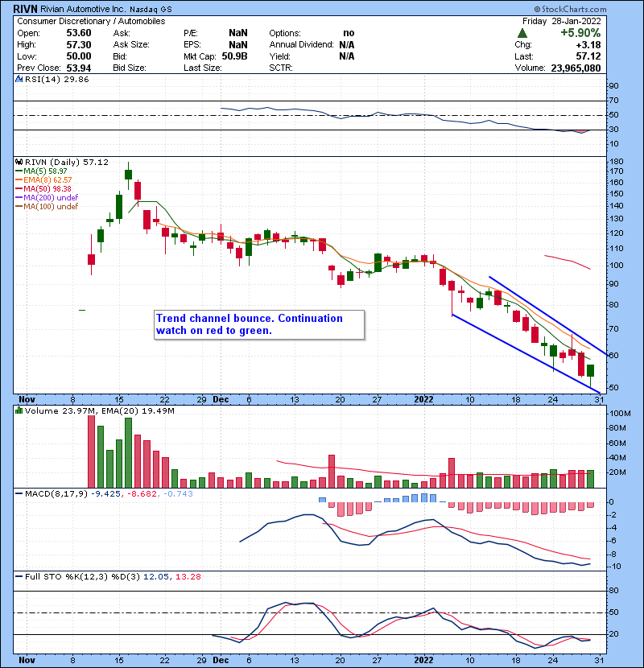
Task: Click the MA(50) 98.38 legend entry
Action: point(43,188)
